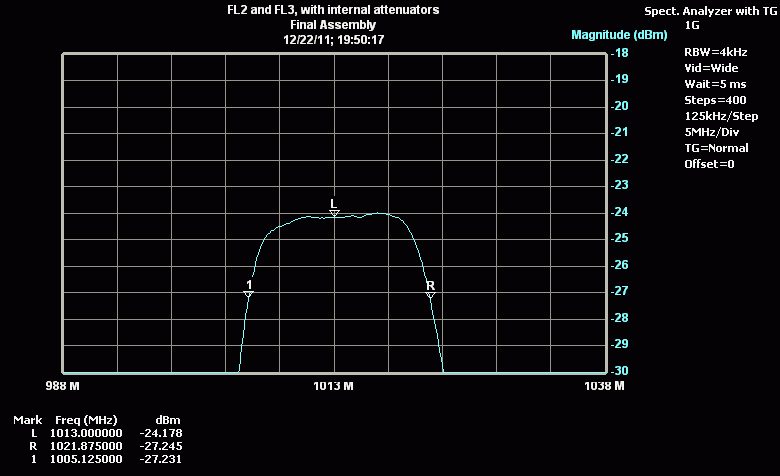780x476 pixels.
Task: Click the Wait=5 ms setting
Action: pos(715,84)
